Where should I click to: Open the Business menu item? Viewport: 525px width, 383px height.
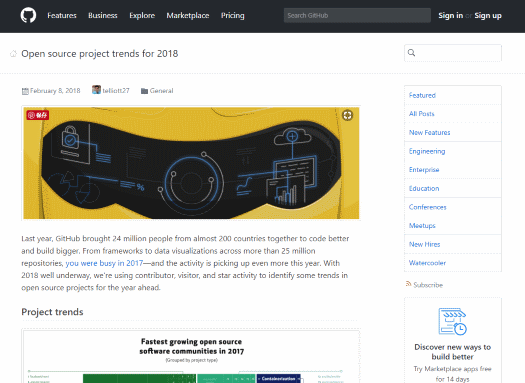pyautogui.click(x=103, y=15)
